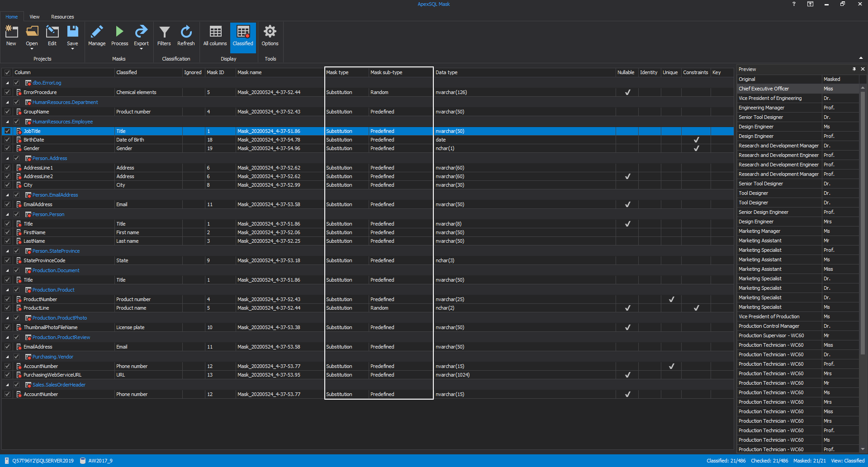Close the Preview panel
The height and width of the screenshot is (467, 868).
click(x=863, y=69)
